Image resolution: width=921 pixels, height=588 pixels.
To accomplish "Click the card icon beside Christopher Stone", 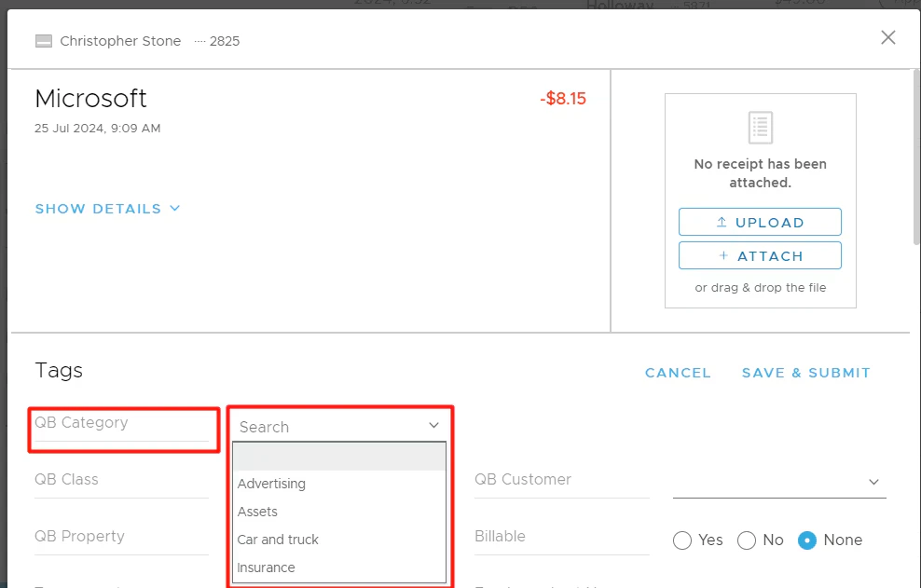I will (44, 41).
